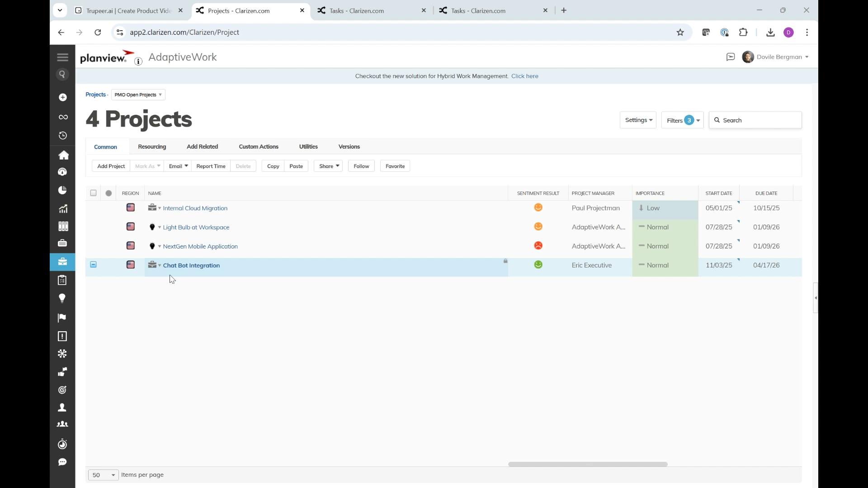Select the bar chart trending icon
Viewport: 868px width, 488px height.
(63, 208)
